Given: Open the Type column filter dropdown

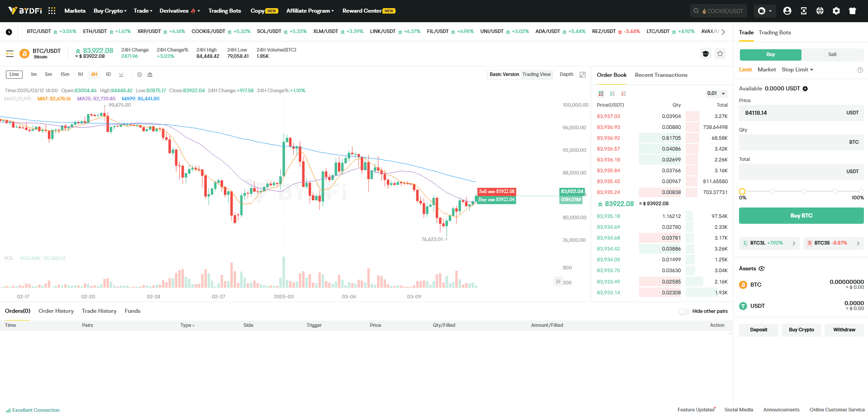Looking at the screenshot, I should [x=187, y=325].
